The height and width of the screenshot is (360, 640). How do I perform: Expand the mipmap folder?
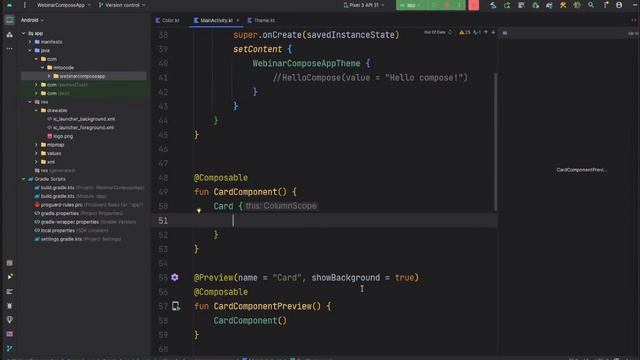point(36,144)
